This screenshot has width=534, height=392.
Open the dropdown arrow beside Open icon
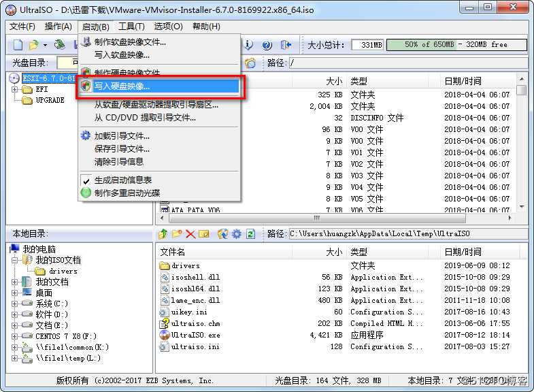click(x=45, y=45)
